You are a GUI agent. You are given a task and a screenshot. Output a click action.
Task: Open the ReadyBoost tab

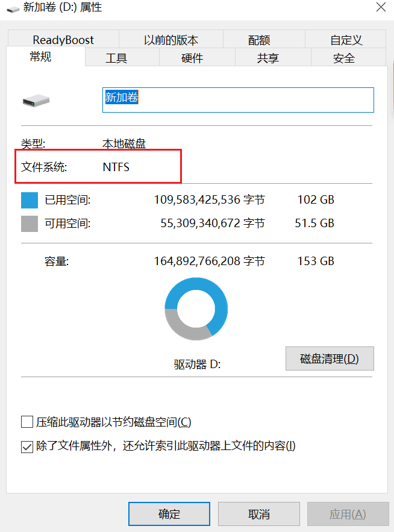63,40
